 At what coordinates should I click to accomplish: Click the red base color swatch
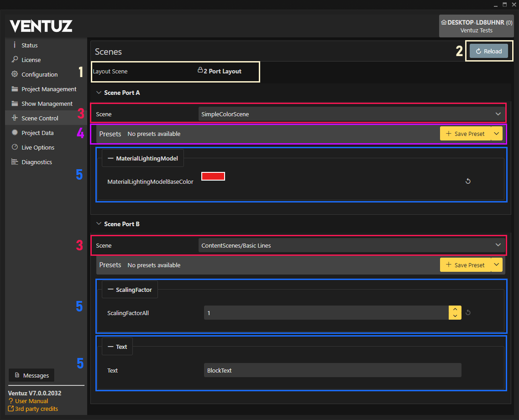[213, 176]
